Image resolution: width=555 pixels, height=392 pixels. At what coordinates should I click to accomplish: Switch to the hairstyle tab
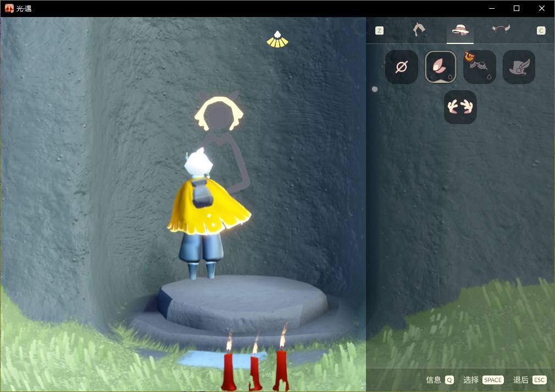(419, 30)
